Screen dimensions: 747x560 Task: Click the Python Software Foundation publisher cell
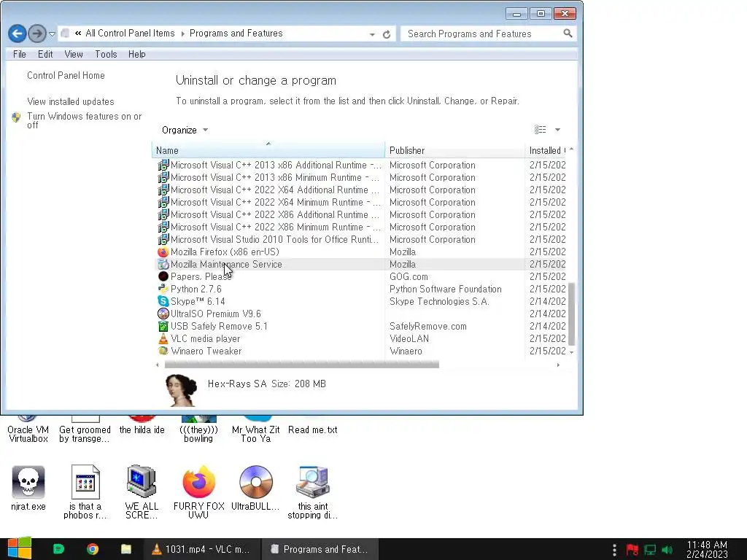pyautogui.click(x=446, y=289)
